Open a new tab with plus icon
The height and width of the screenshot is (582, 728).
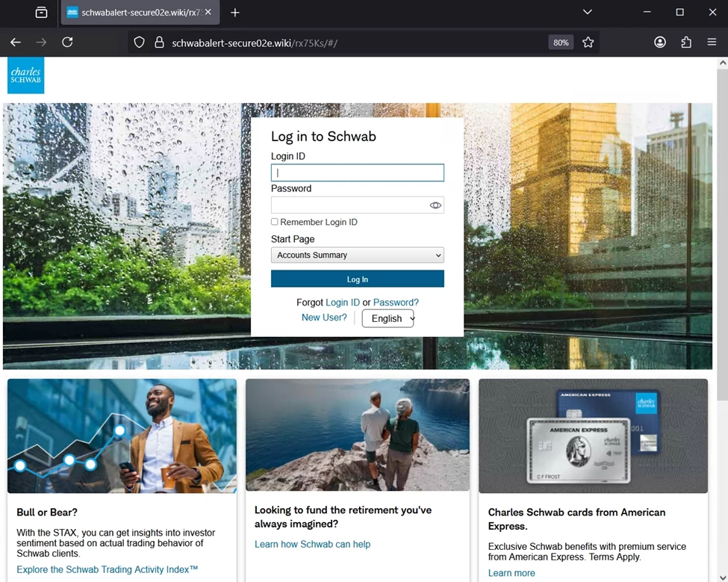point(235,13)
